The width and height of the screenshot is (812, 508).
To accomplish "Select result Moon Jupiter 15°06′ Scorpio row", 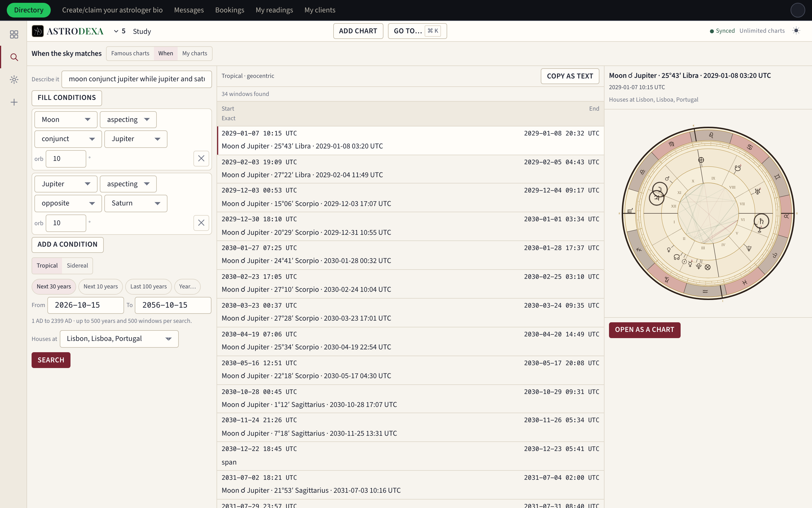I will coord(410,198).
